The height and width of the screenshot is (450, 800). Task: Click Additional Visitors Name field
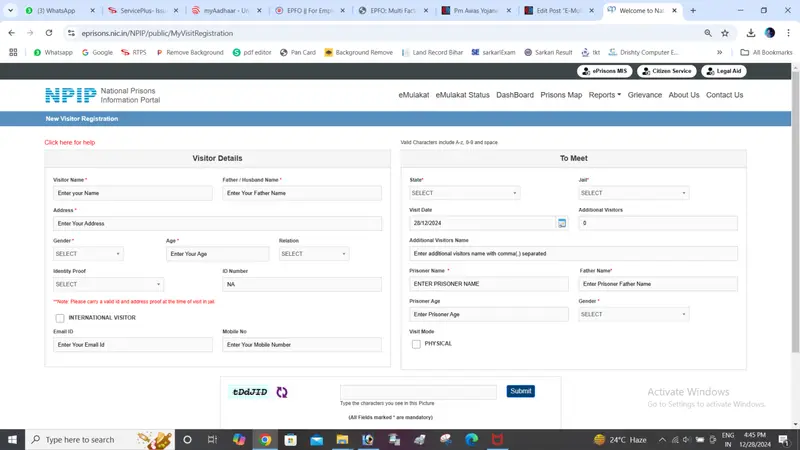573,254
